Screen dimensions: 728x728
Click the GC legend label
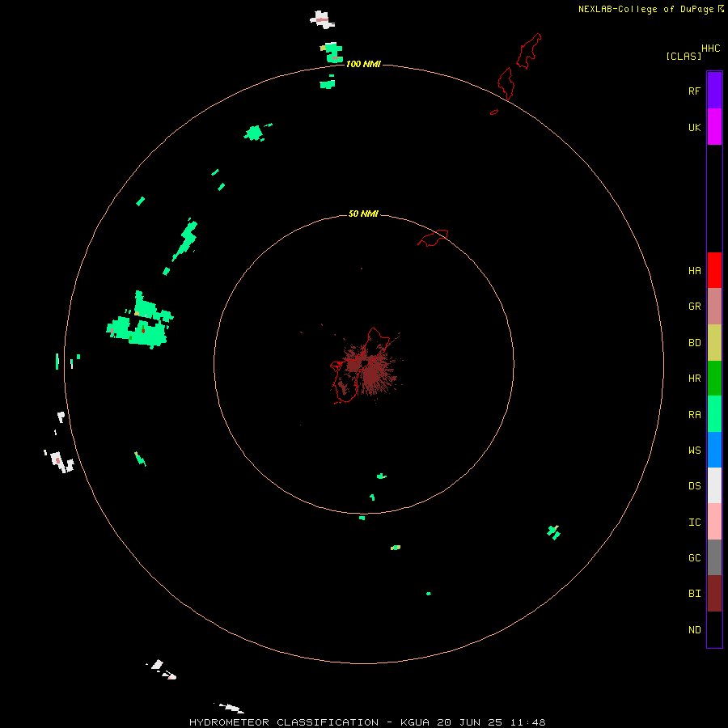pos(694,557)
